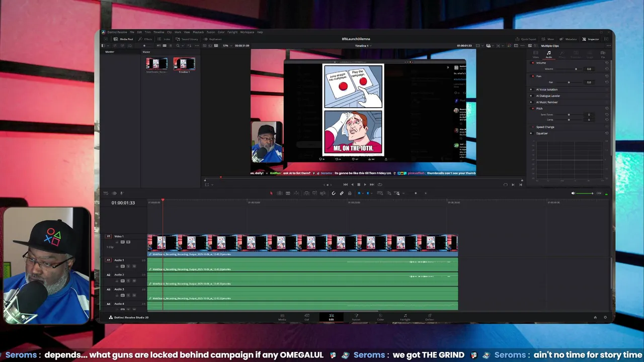Open the Playback menu
The image size is (644, 362).
click(x=198, y=32)
